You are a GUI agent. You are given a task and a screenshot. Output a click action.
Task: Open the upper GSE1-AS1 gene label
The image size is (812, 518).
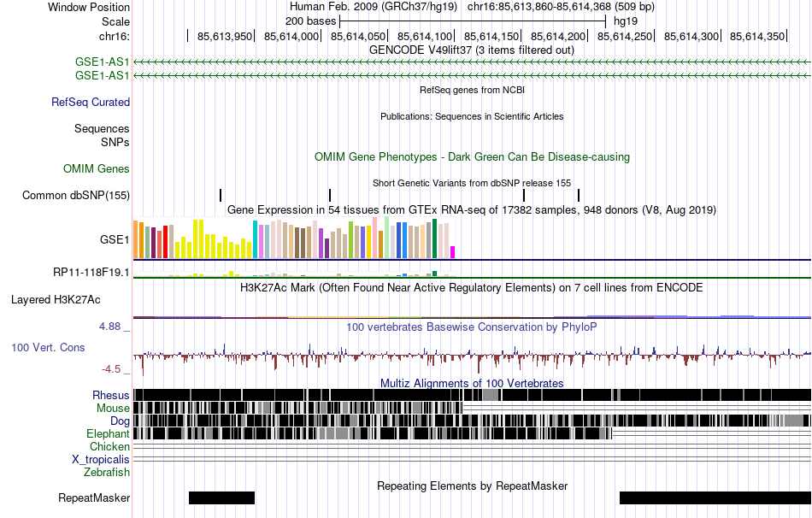click(x=102, y=62)
